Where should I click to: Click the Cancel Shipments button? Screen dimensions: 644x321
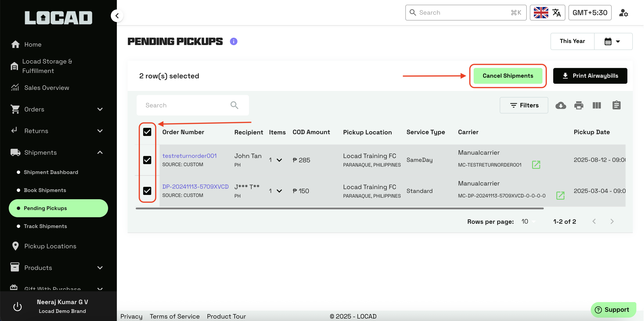[x=508, y=76]
